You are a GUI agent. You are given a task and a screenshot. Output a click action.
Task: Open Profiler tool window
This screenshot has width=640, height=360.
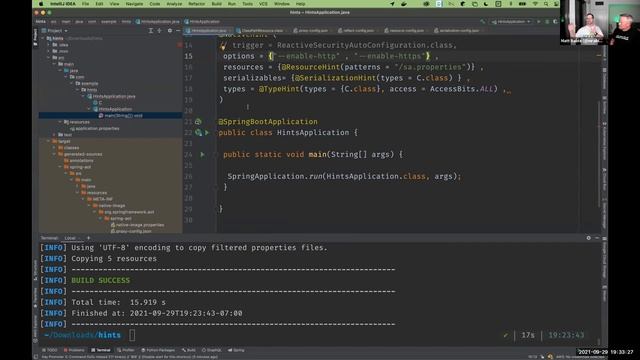(x=126, y=350)
